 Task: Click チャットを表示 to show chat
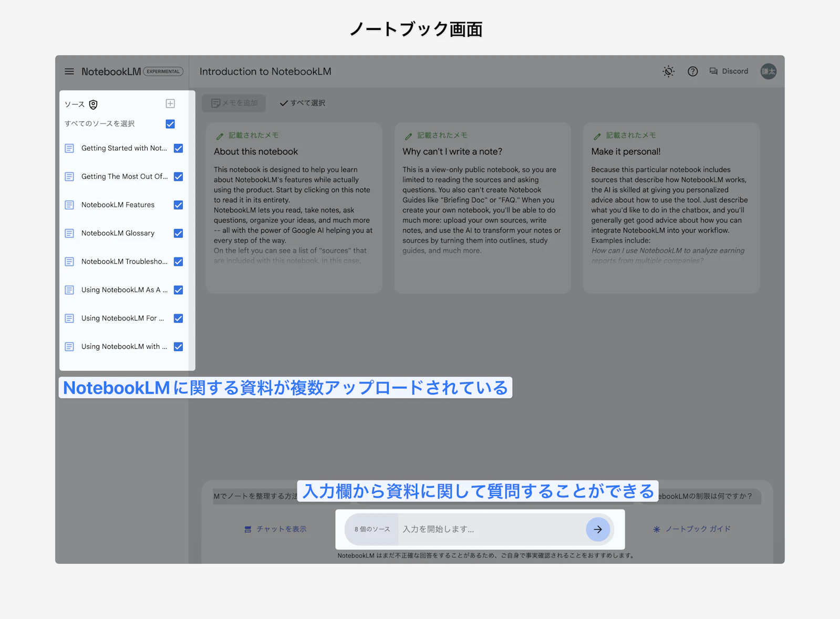tap(275, 529)
